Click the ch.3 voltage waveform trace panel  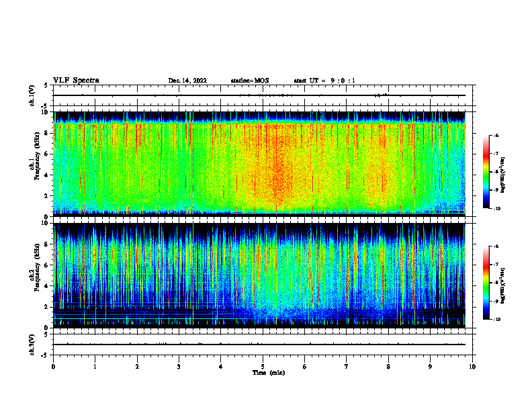[x=263, y=345]
